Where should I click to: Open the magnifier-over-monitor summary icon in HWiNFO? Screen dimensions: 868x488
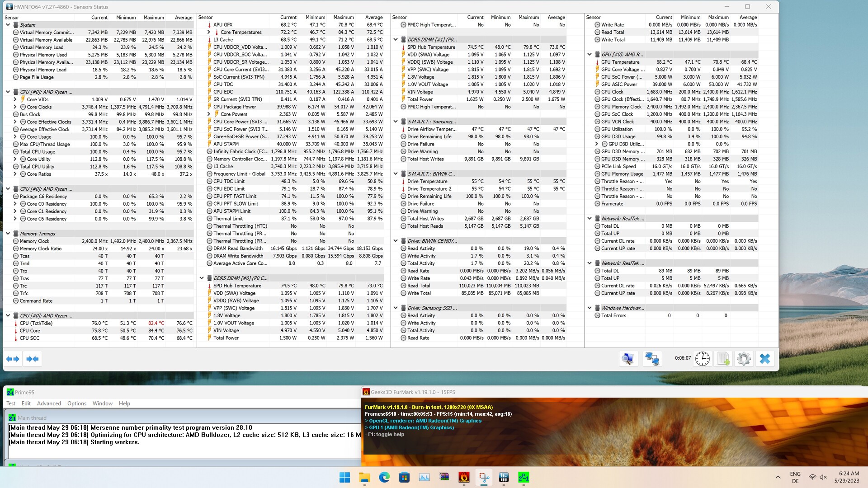[x=628, y=359]
